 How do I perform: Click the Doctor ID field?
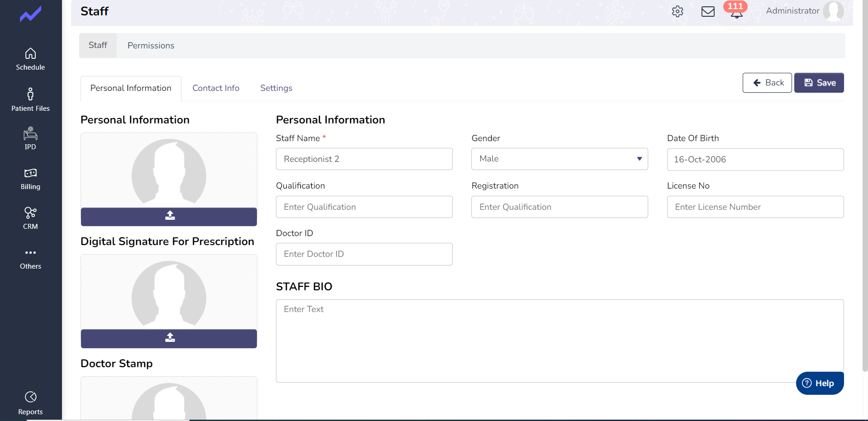[x=364, y=254]
